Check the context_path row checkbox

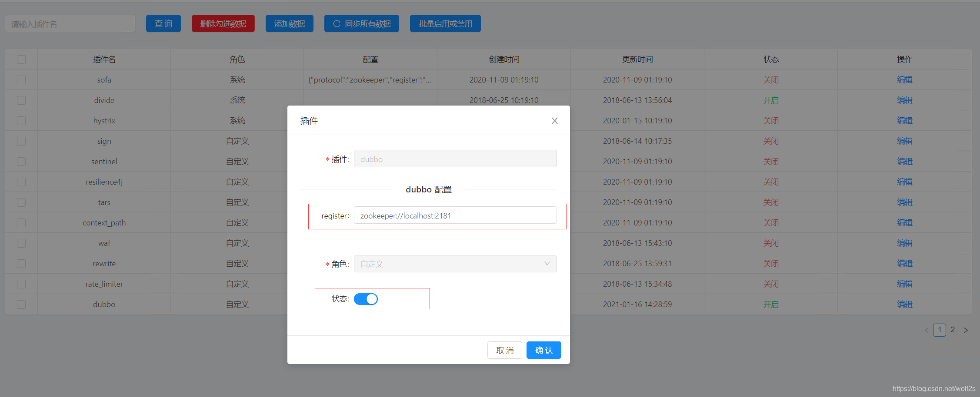click(x=21, y=222)
